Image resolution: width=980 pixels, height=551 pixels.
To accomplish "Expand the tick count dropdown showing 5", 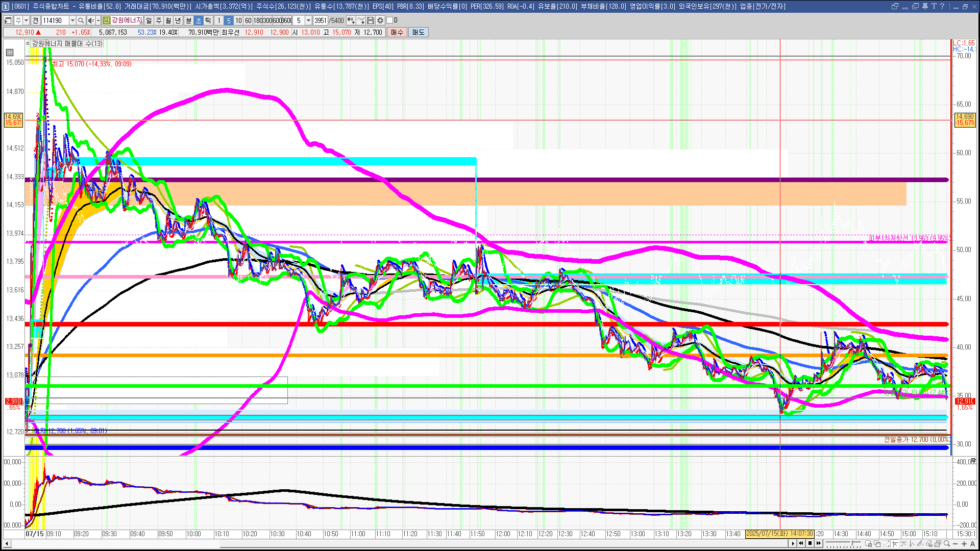I will click(x=308, y=20).
